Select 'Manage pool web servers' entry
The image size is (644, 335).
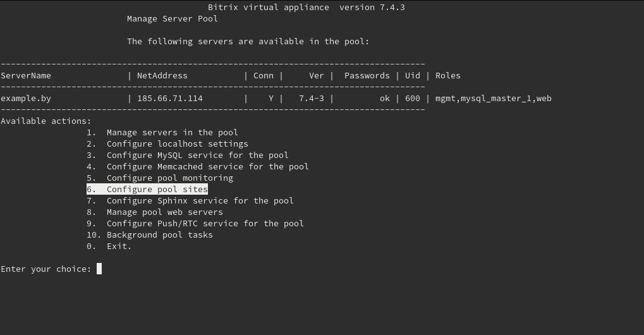coord(164,212)
